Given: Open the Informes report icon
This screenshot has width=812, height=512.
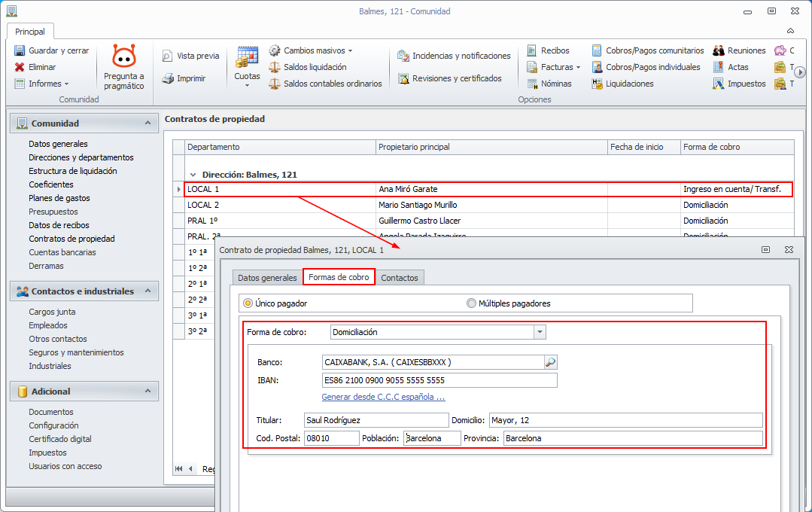Looking at the screenshot, I should [x=20, y=84].
